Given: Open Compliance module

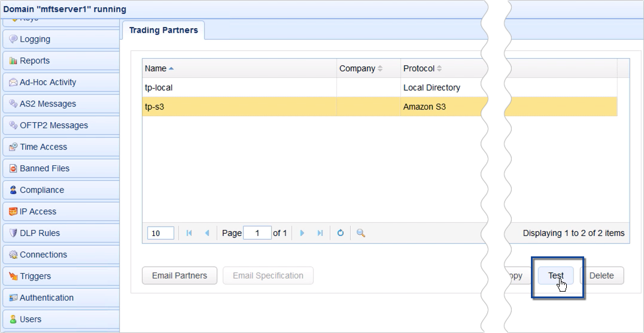Looking at the screenshot, I should click(61, 190).
